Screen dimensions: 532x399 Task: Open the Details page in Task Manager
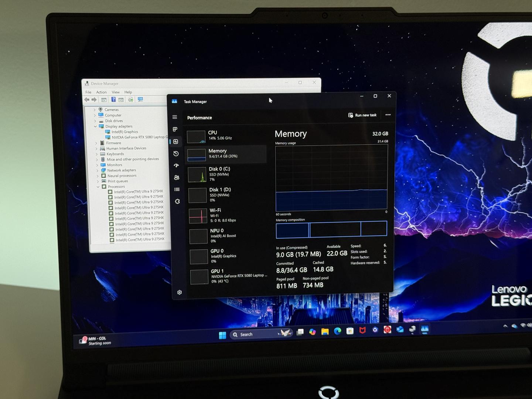(177, 190)
